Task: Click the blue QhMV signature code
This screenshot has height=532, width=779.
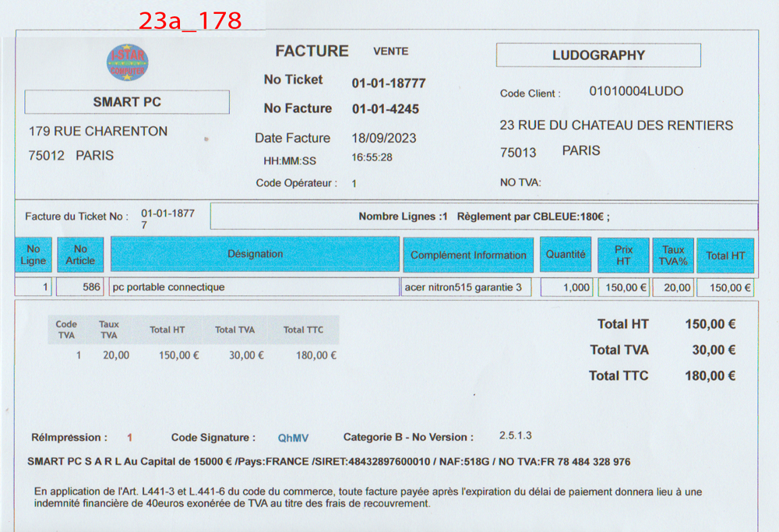Action: [x=293, y=438]
